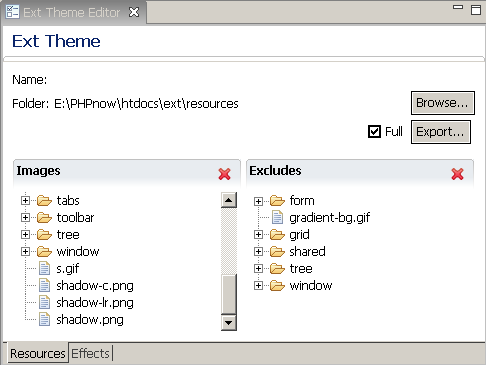Image resolution: width=486 pixels, height=365 pixels.
Task: Click the tree folder icon in Images
Action: click(44, 235)
